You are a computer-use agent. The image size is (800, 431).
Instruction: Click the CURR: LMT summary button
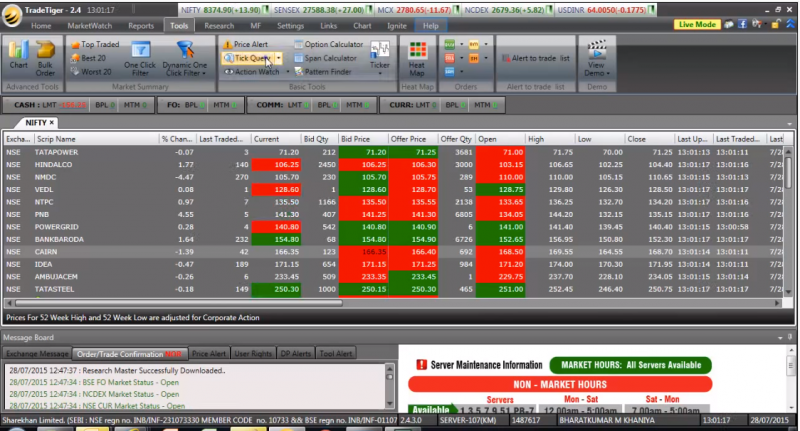click(442, 105)
